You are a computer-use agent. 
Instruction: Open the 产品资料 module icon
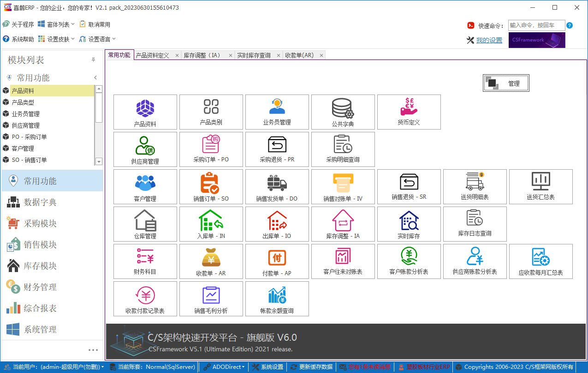click(x=145, y=112)
